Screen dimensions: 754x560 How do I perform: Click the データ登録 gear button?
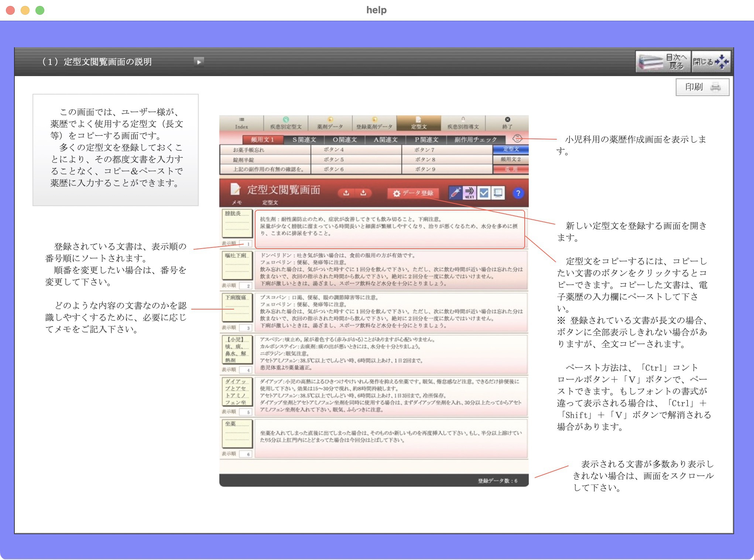[x=413, y=193]
